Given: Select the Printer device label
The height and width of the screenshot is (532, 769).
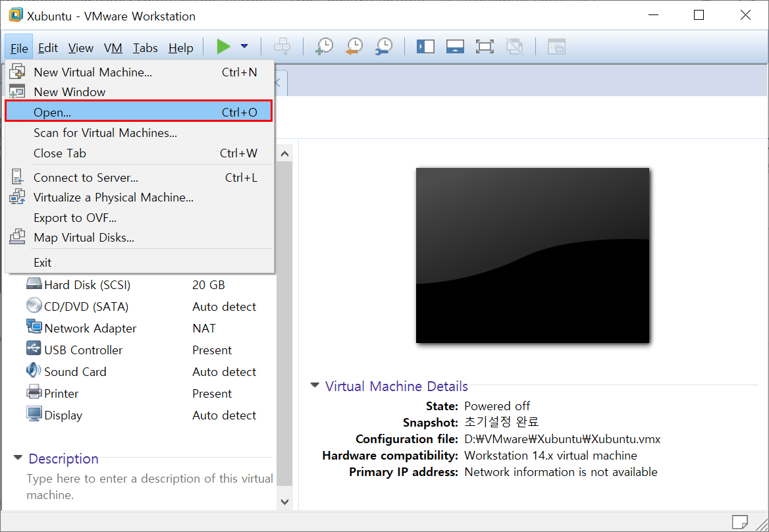Looking at the screenshot, I should (61, 393).
